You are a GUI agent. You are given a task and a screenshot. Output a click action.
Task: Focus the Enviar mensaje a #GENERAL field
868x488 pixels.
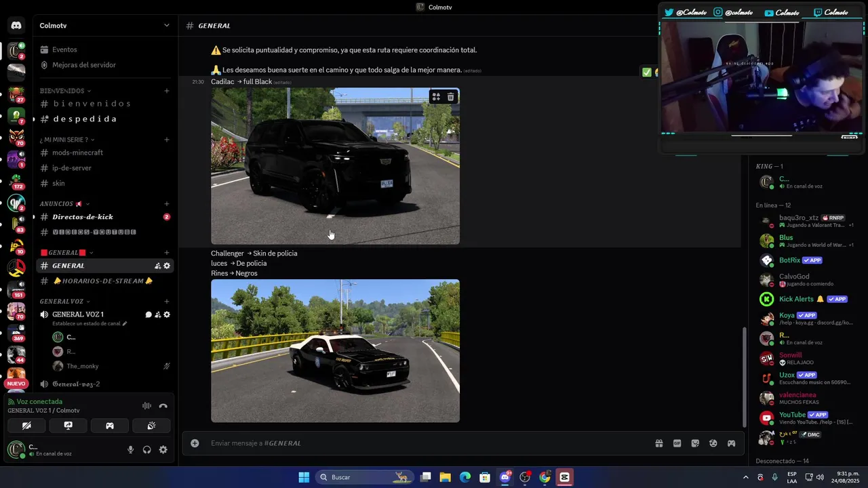coord(427,443)
